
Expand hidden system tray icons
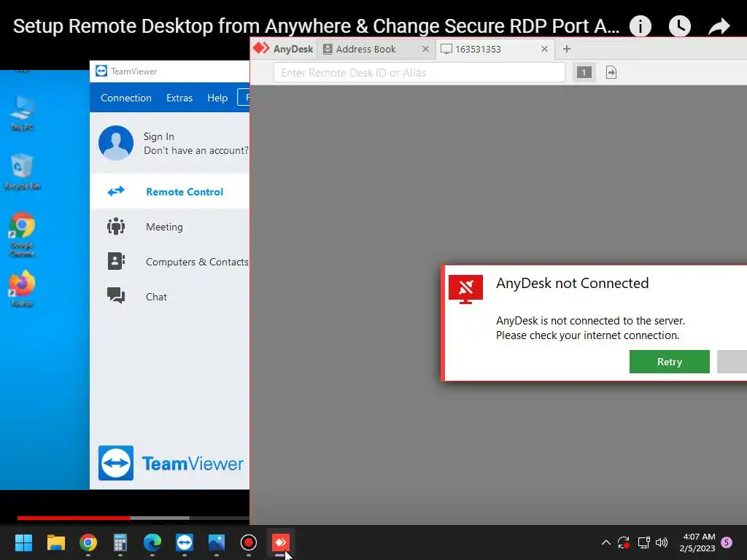click(606, 542)
